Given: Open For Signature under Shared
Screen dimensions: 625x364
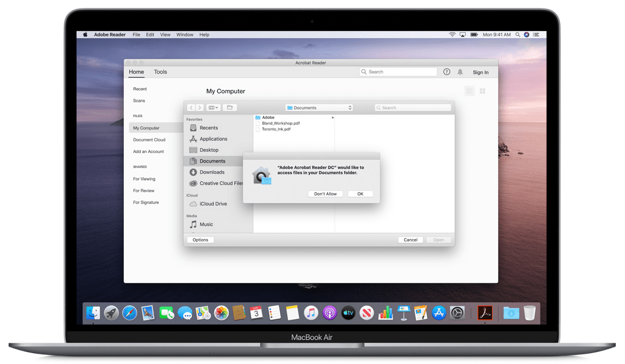Looking at the screenshot, I should pyautogui.click(x=146, y=202).
